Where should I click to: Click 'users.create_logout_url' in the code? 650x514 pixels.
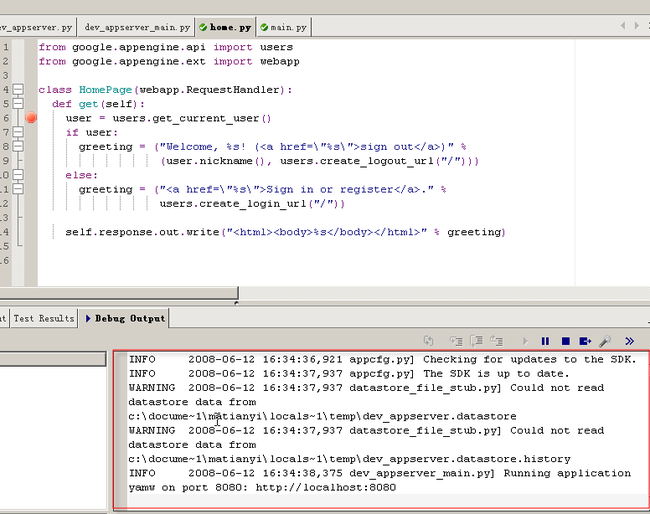tap(357, 161)
